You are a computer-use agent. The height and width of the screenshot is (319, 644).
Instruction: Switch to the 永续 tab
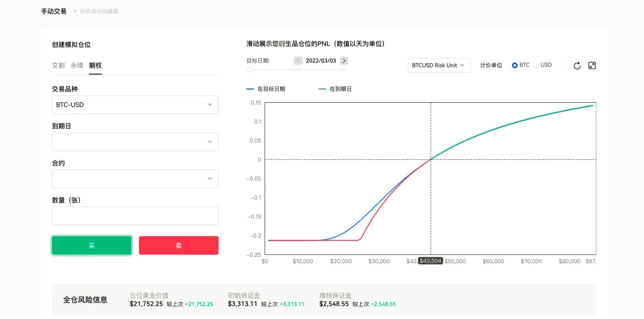[77, 65]
